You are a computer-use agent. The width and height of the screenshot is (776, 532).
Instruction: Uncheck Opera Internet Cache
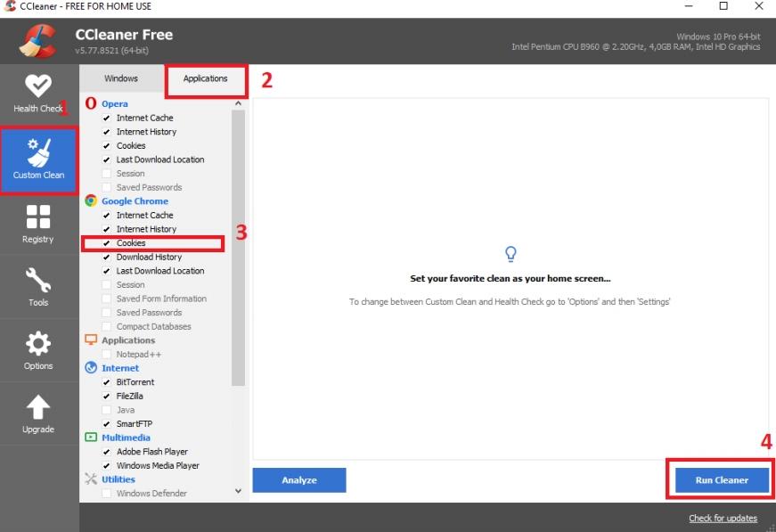click(x=106, y=118)
